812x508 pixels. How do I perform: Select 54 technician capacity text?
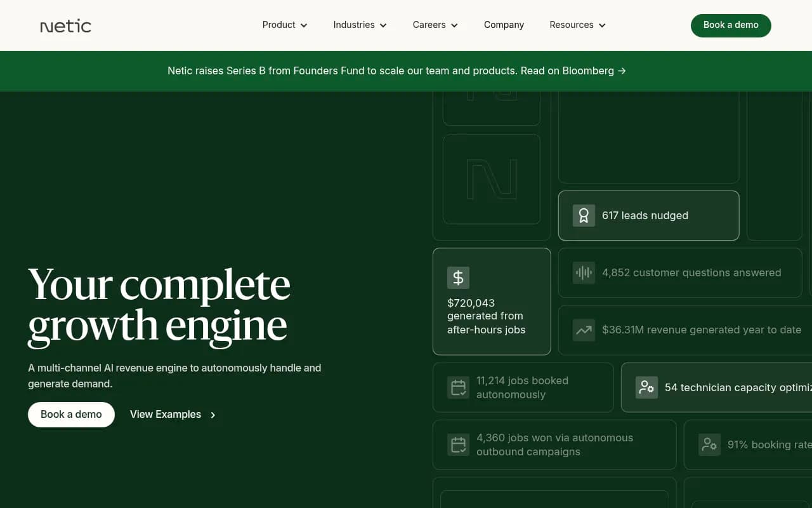pyautogui.click(x=738, y=387)
